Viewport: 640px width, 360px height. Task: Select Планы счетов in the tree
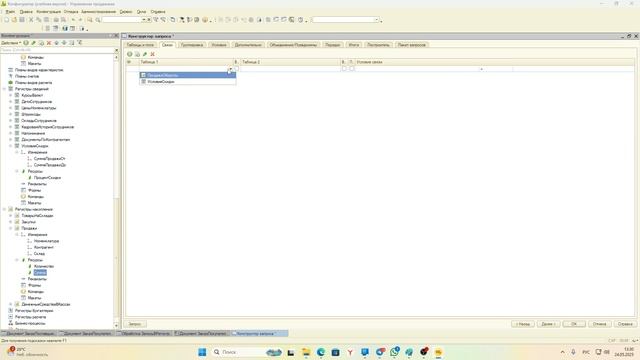(27, 76)
